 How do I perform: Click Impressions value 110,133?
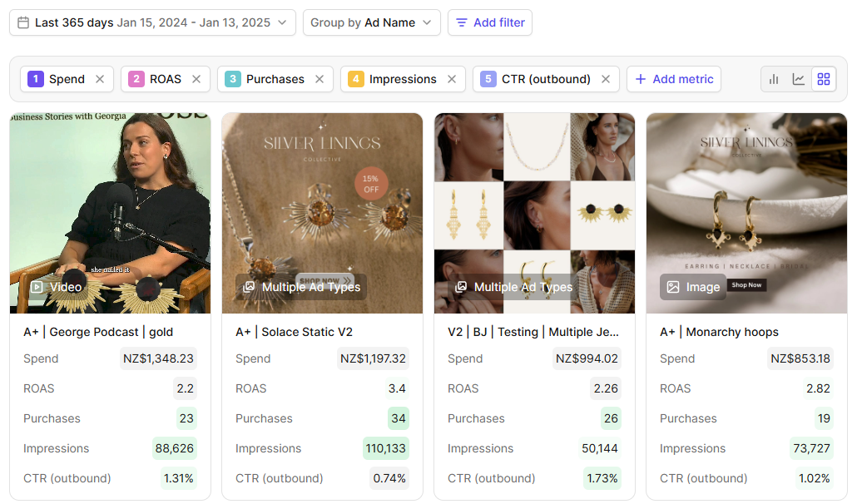point(386,448)
